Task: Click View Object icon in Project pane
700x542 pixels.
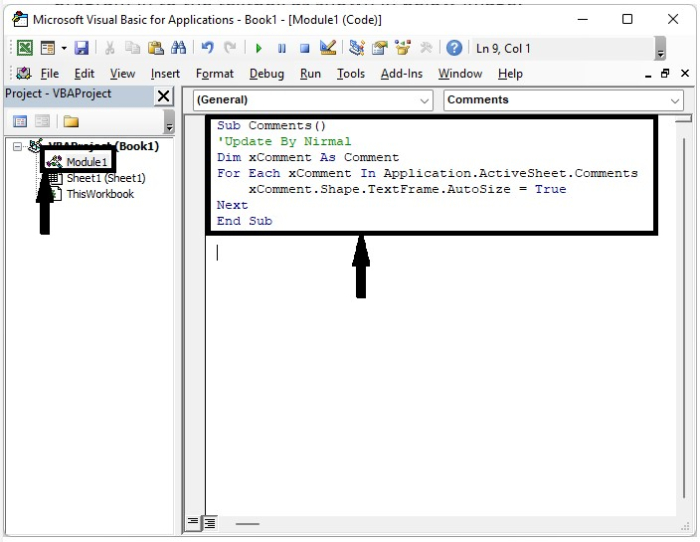Action: [42, 121]
